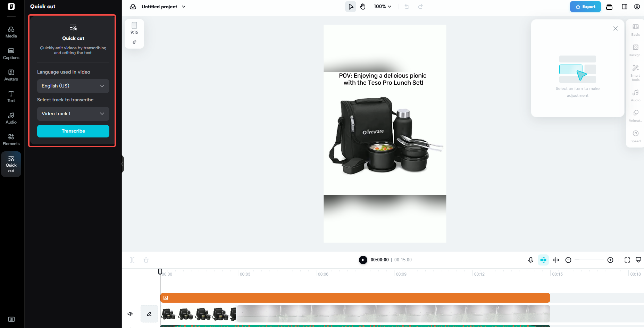
Task: Open the Text panel
Action: click(11, 96)
